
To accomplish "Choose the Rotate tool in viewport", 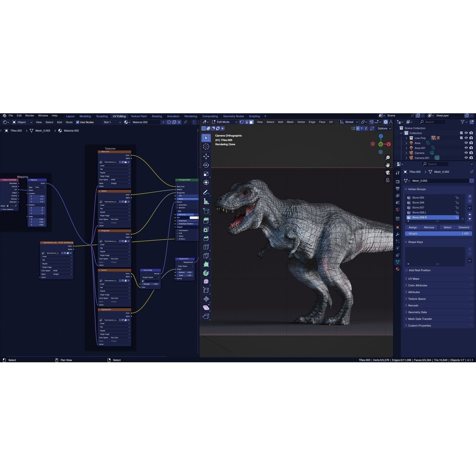I will (206, 165).
